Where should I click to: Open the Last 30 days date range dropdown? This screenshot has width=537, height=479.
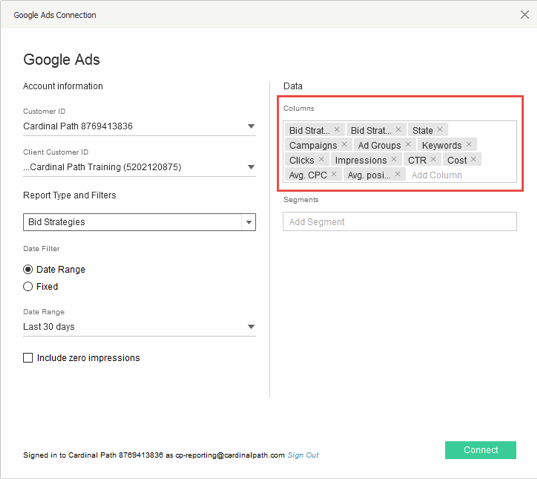(x=139, y=327)
